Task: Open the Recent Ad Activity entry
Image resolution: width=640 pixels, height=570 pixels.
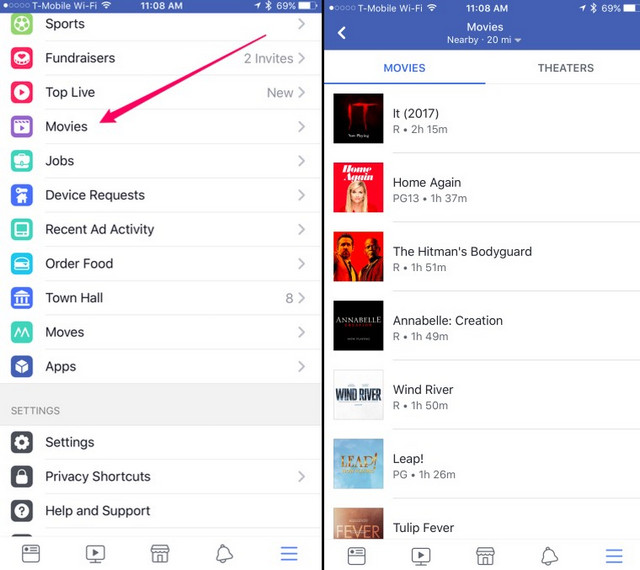Action: tap(161, 229)
